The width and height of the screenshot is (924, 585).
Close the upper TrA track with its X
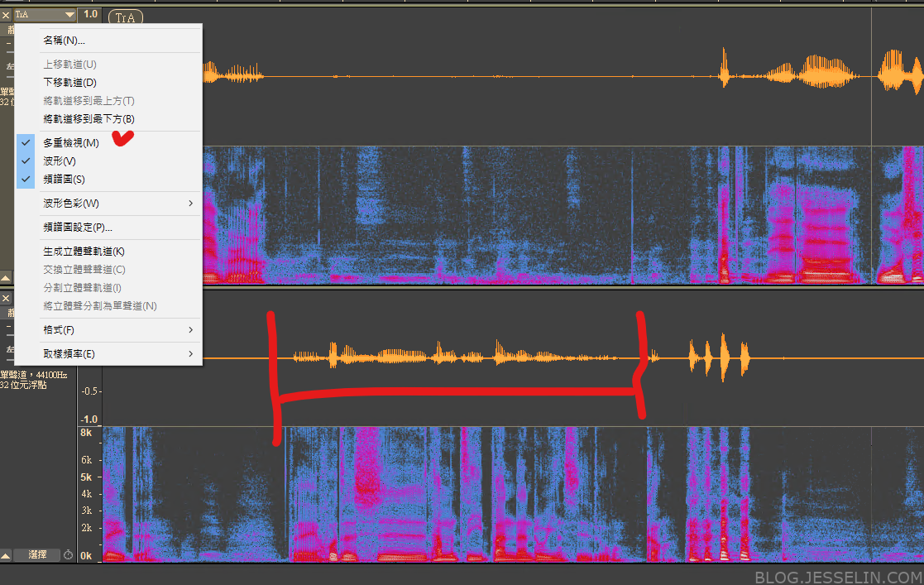(x=6, y=15)
